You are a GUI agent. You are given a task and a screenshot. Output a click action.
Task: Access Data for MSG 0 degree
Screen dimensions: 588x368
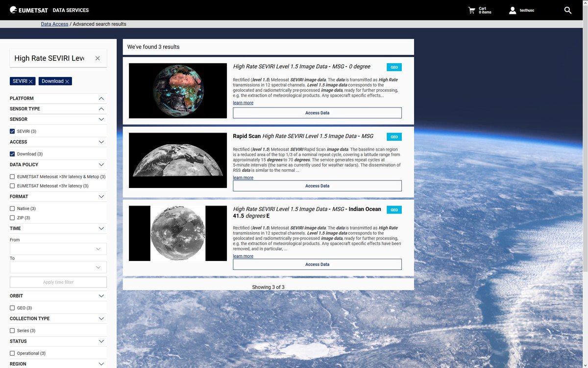(317, 113)
